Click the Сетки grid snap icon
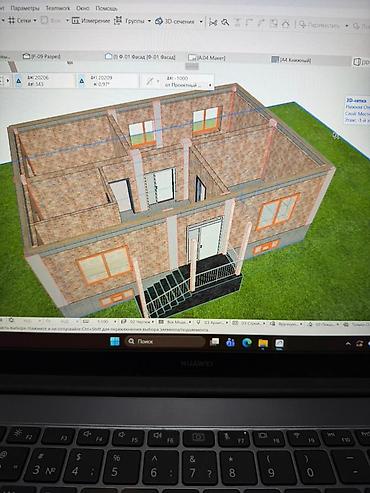 pos(12,20)
